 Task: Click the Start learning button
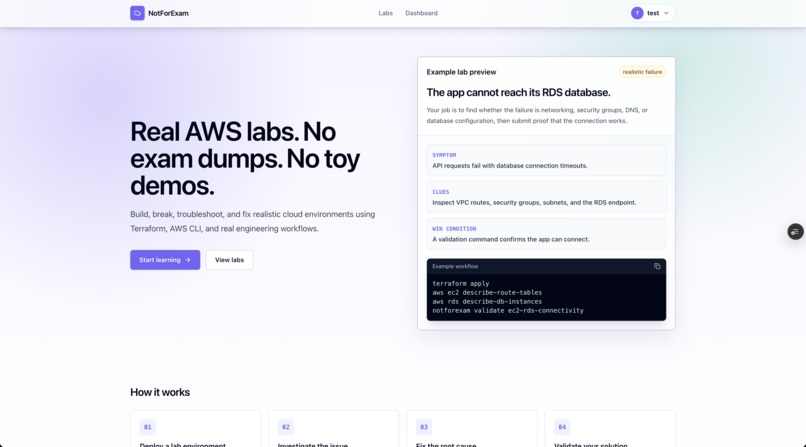(165, 260)
